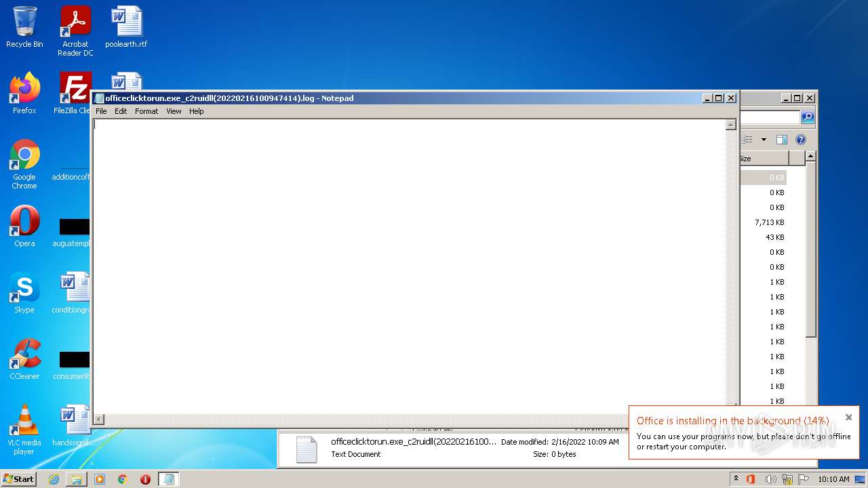868x488 pixels.
Task: Open Windows Media Player from taskbar
Action: (x=100, y=479)
